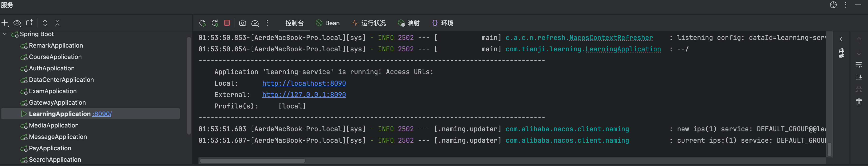Open the 环境 environment tab
This screenshot has height=166, width=868.
442,23
